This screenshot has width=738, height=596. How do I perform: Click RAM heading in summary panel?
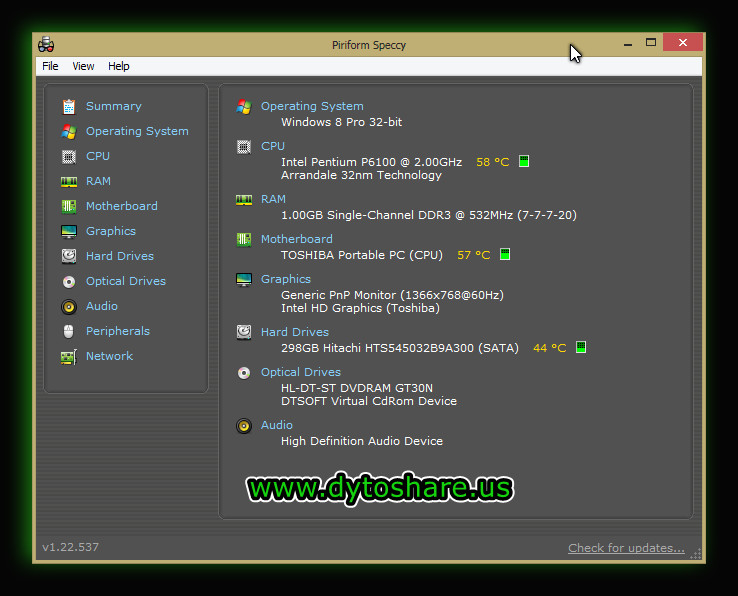(273, 199)
